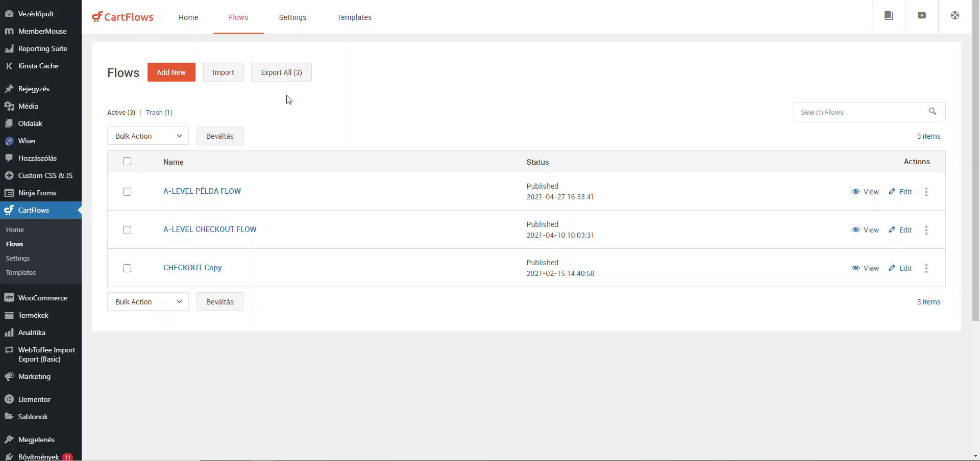This screenshot has width=980, height=461.
Task: Go to the Settings tab in CartFlows header
Action: coord(292,17)
